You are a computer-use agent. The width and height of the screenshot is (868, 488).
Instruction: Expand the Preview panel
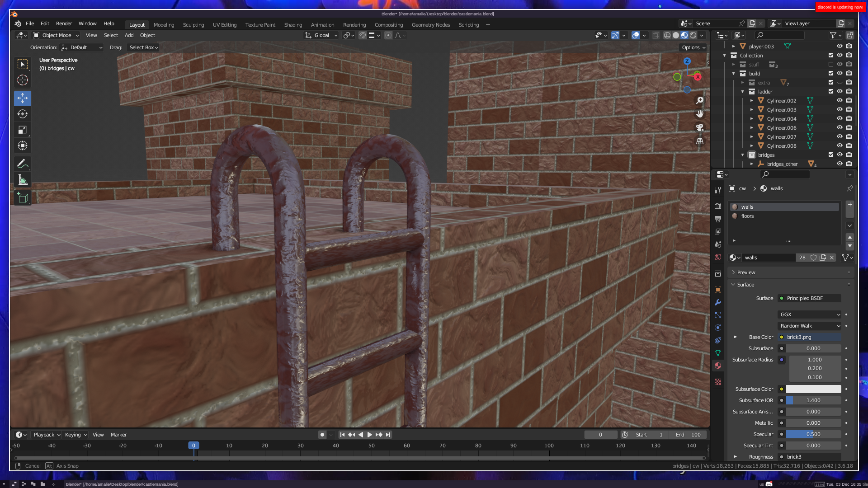[746, 272]
